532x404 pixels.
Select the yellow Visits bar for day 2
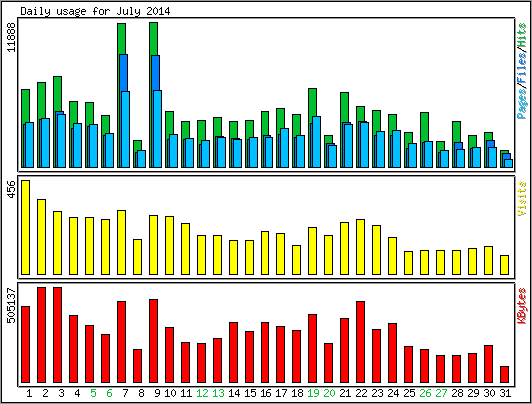click(41, 236)
